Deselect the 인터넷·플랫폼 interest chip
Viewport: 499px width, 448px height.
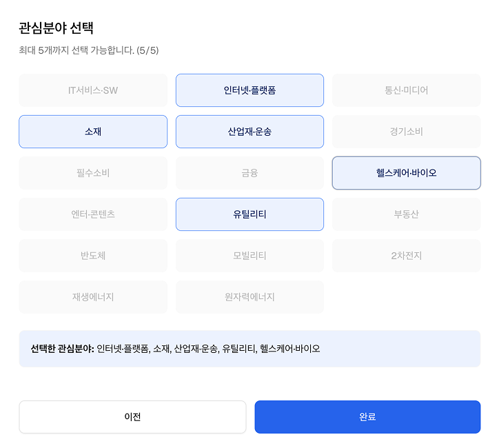coord(250,90)
